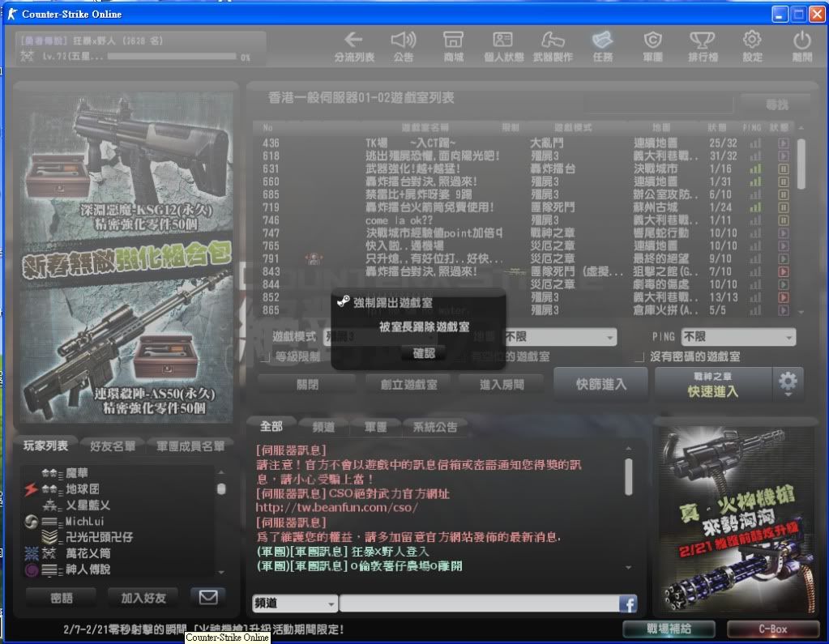Expand the arrow under the quick-join gear
The width and height of the screenshot is (829, 644).
pyautogui.click(x=788, y=395)
